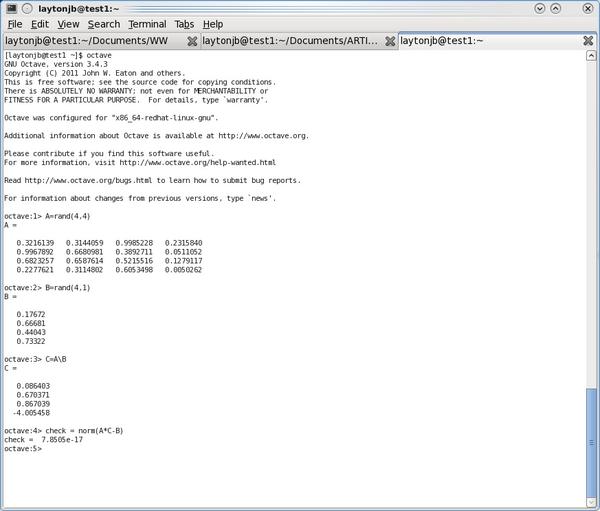Click the octave.org/bugs.html URL
This screenshot has width=600, height=511.
pos(88,180)
